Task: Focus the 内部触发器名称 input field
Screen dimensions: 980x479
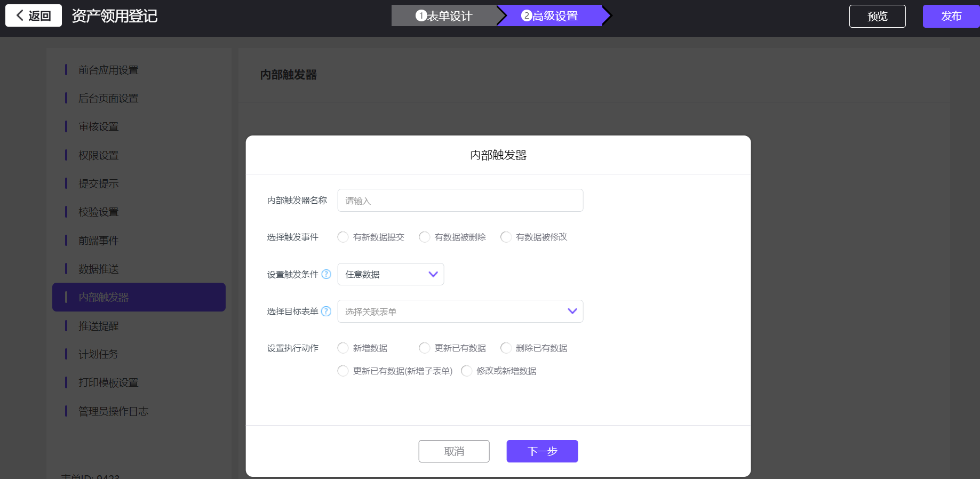Action: [460, 200]
